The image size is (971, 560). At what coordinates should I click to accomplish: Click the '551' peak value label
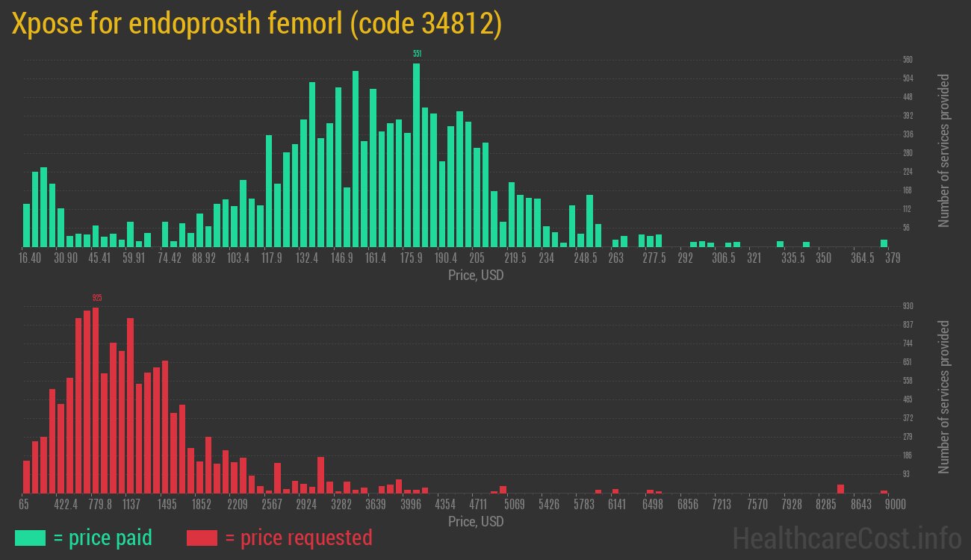(417, 54)
